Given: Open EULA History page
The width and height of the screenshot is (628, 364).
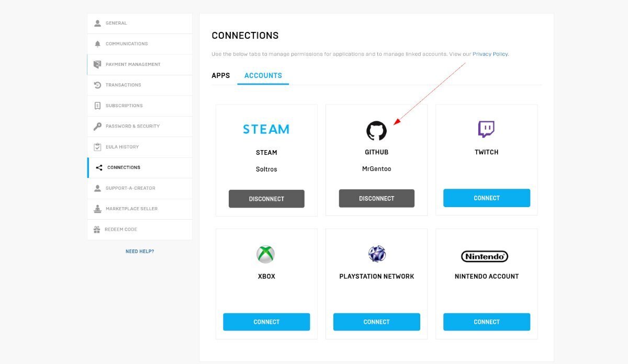Looking at the screenshot, I should point(140,147).
